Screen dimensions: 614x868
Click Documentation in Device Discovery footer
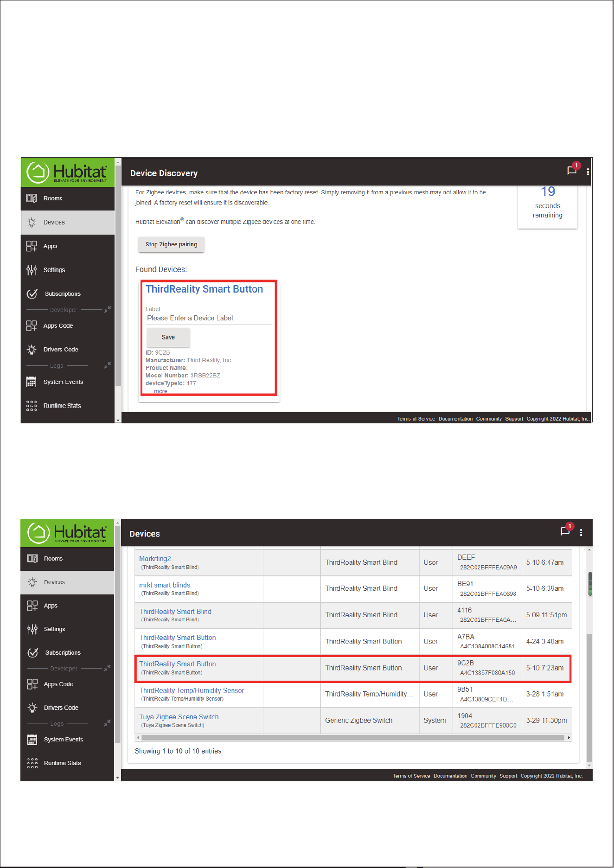455,419
